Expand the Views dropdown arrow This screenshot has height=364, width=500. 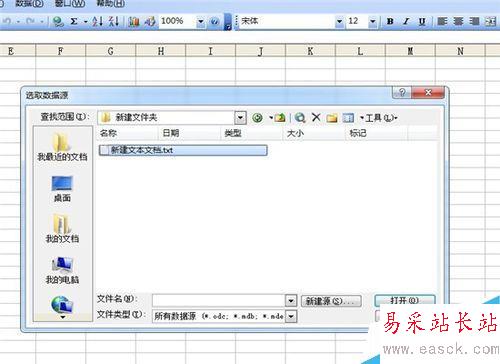[361, 118]
